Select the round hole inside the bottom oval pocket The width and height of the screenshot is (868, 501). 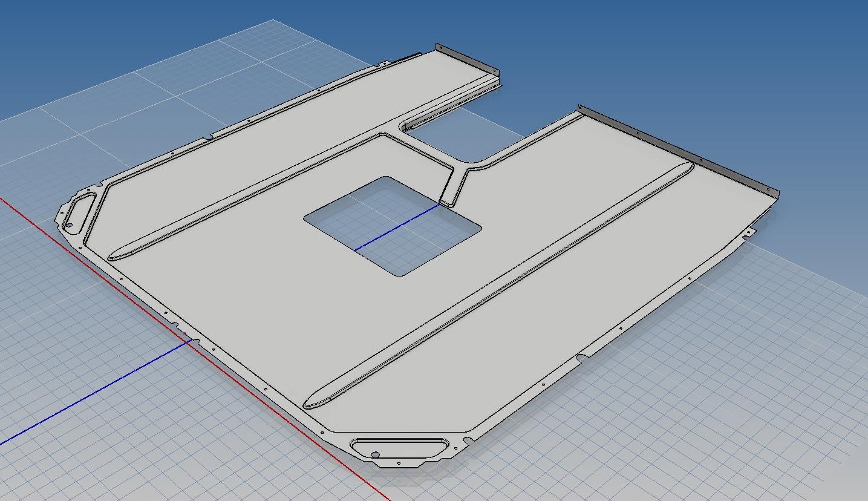(375, 454)
